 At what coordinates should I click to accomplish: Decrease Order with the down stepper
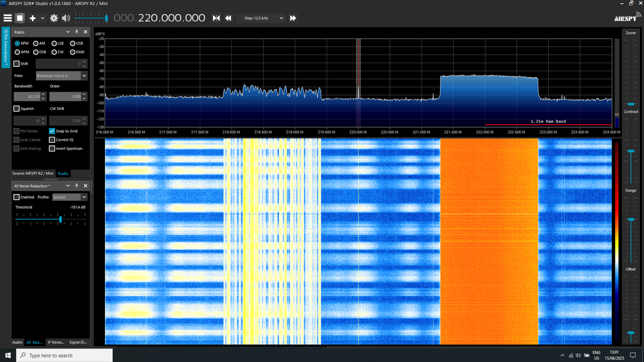pos(85,99)
